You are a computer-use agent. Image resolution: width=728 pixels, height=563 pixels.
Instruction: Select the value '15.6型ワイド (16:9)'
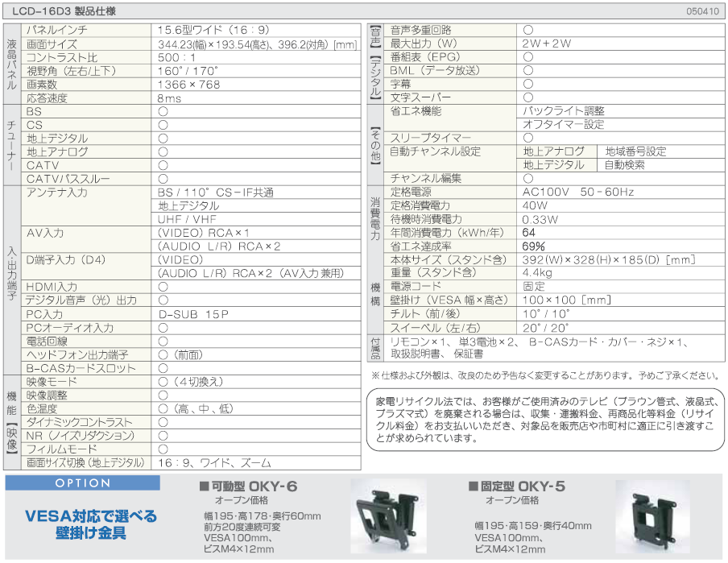[213, 30]
